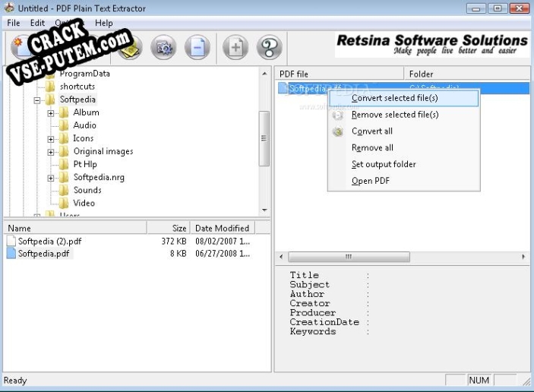Click the PDF list scroll left arrow
Image resolution: width=534 pixels, height=392 pixels.
tap(281, 257)
